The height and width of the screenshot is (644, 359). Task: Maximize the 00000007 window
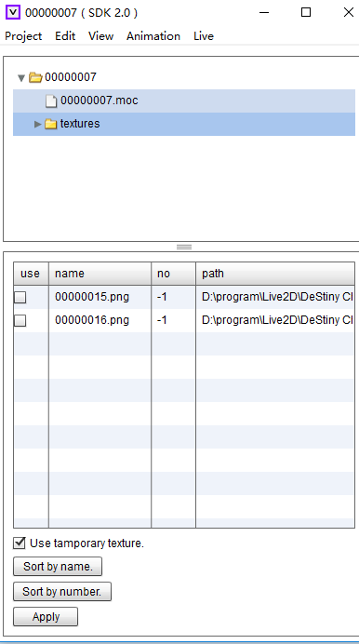click(306, 12)
